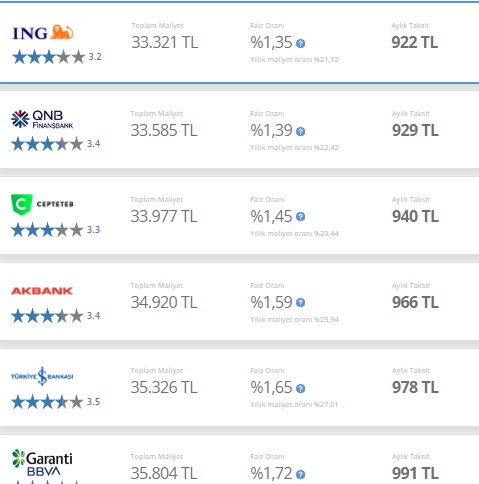
Task: Select ING's 33.321 TL total cost
Action: (x=165, y=42)
